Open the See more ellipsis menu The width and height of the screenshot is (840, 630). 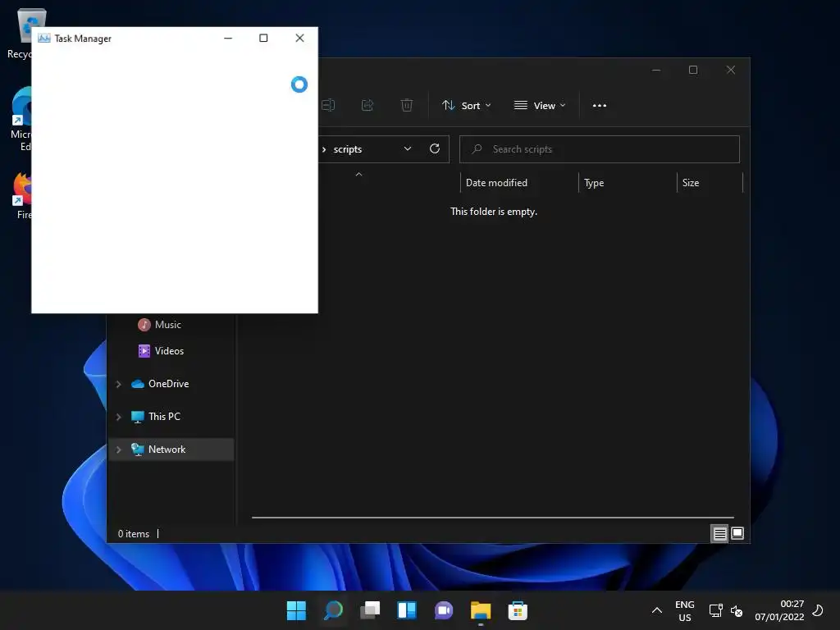[600, 106]
